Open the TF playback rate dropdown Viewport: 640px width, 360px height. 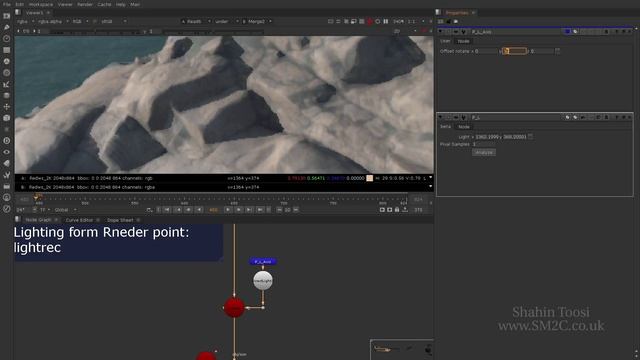(44, 210)
